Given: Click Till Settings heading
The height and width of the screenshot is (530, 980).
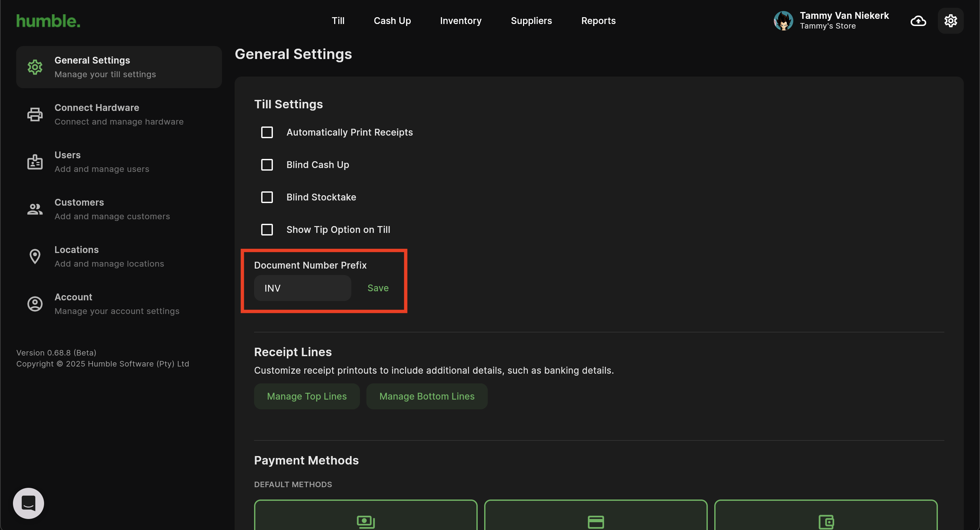Looking at the screenshot, I should (288, 104).
